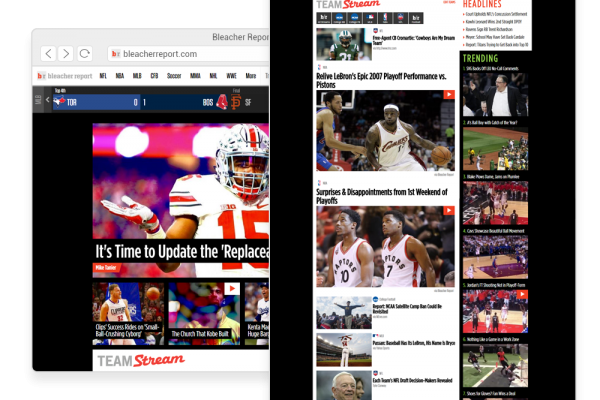Open trending #2 Ball Boy Catch thumbnail
600x400 pixels.
coord(496,149)
